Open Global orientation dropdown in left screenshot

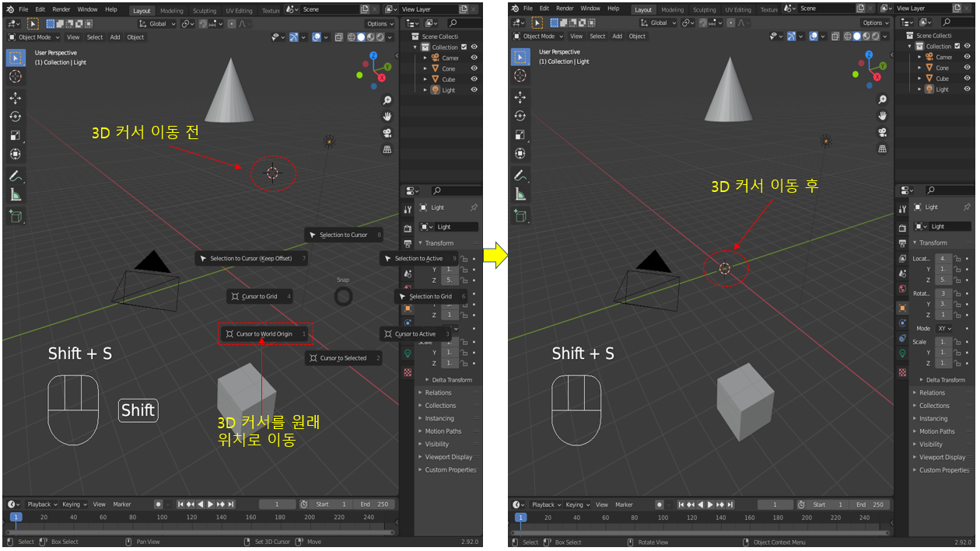158,23
